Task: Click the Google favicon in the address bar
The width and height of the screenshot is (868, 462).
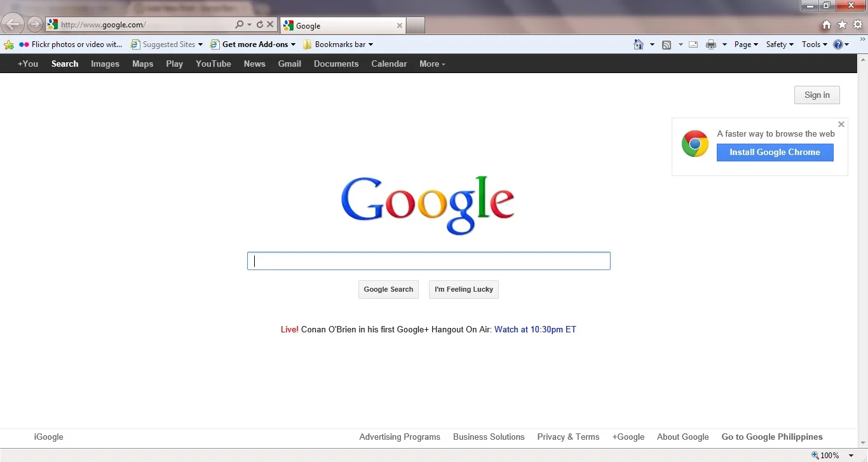Action: (53, 25)
